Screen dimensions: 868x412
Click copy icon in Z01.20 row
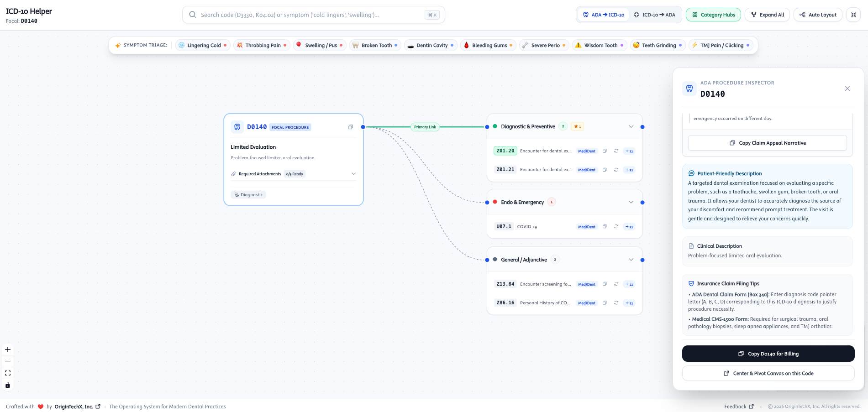click(x=605, y=151)
